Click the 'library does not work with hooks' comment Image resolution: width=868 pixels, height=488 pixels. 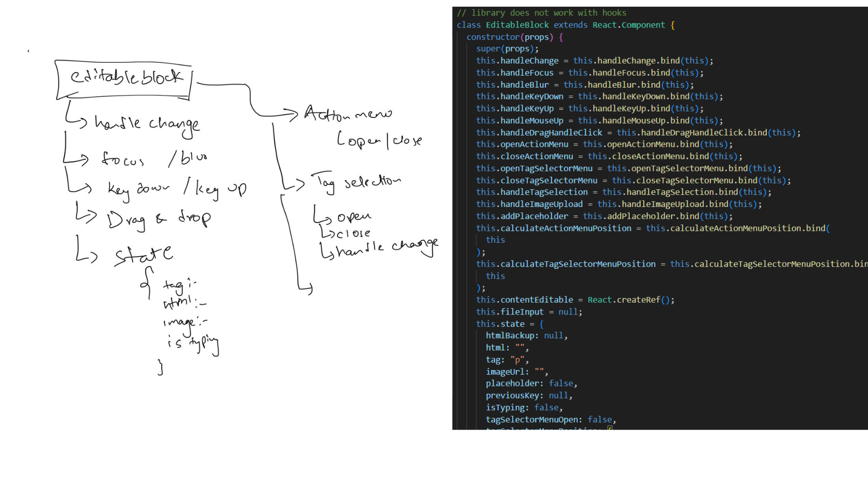(542, 13)
